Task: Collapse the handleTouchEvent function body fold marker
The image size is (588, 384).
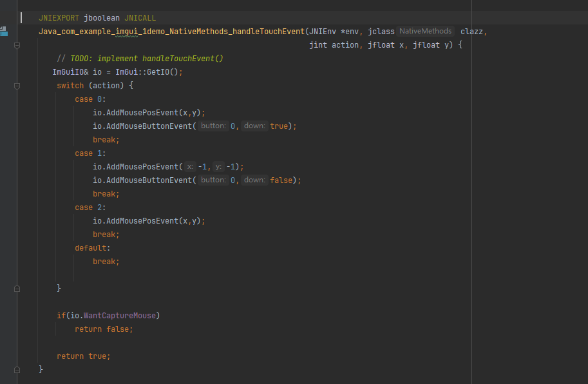Action: pyautogui.click(x=17, y=45)
